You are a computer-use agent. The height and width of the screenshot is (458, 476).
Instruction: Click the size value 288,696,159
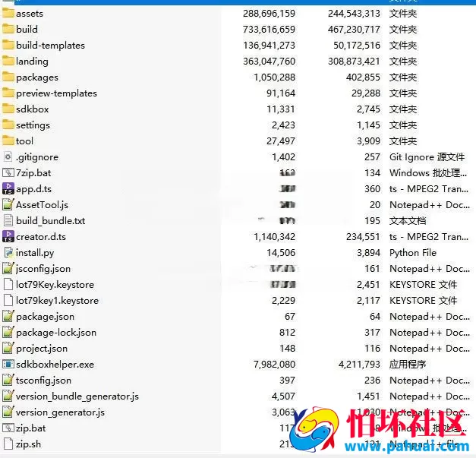[269, 14]
